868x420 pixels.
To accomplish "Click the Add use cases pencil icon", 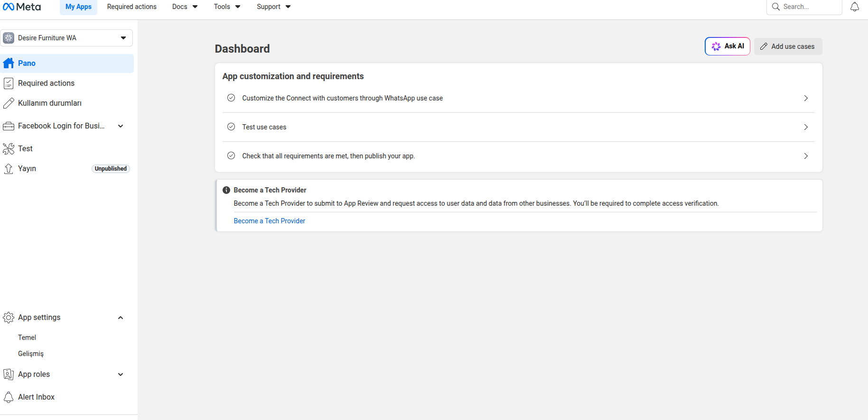I will pyautogui.click(x=764, y=46).
